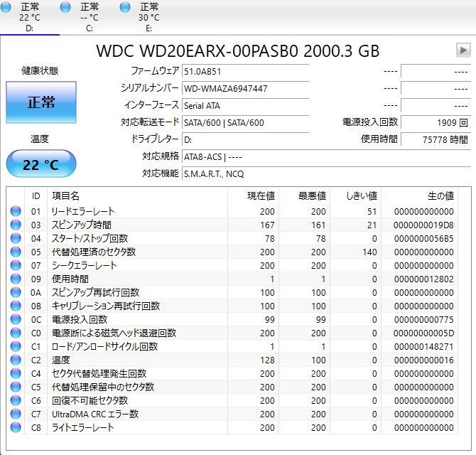Click the features field S.M.A.R.T., NCQ

(326, 174)
